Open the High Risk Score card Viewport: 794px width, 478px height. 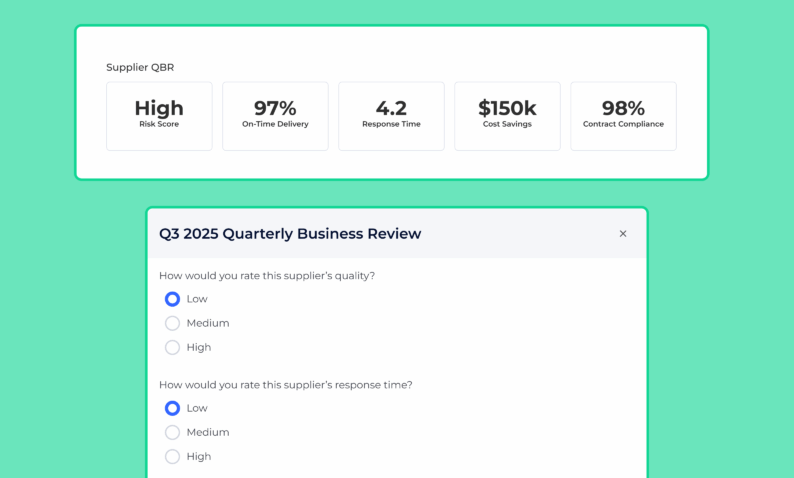(x=159, y=116)
